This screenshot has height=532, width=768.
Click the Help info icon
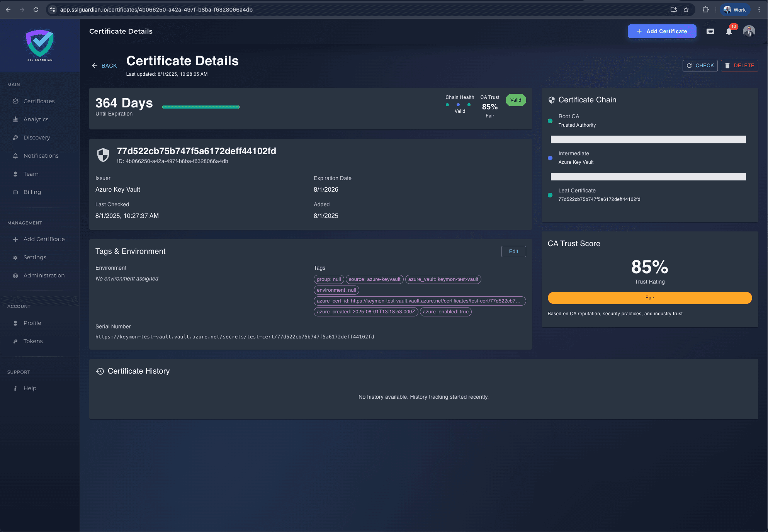click(x=15, y=388)
